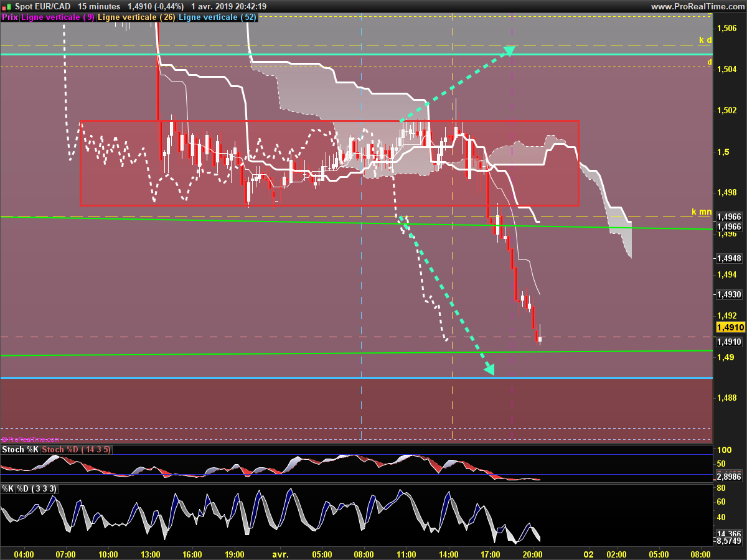Click the 14,366 value tag in lower panel

tap(729, 533)
